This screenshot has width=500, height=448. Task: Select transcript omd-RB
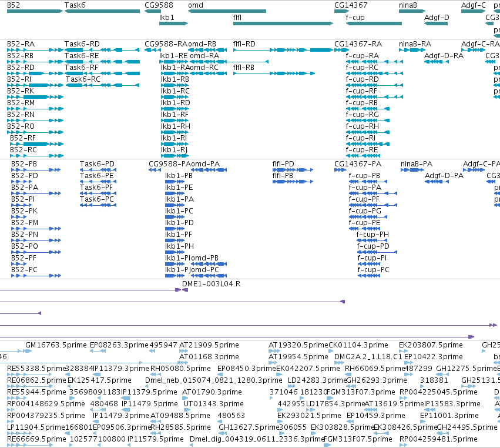tap(202, 44)
